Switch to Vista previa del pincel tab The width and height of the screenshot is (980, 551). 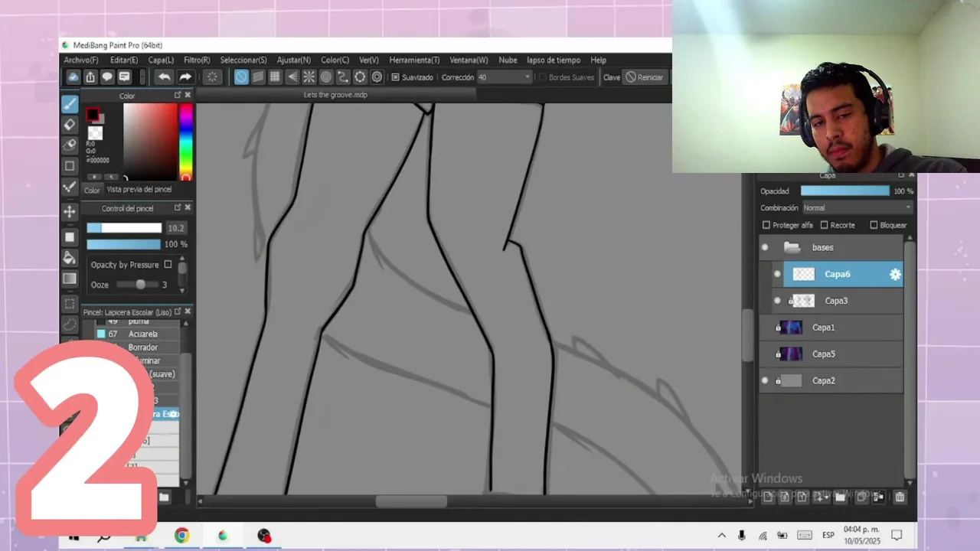click(139, 189)
